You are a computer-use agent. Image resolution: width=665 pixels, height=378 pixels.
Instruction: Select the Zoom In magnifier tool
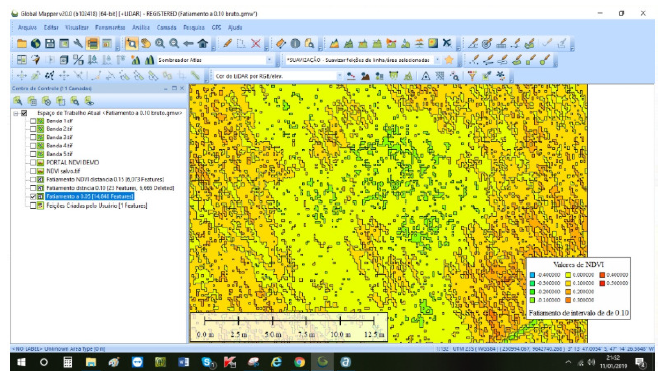pos(160,43)
